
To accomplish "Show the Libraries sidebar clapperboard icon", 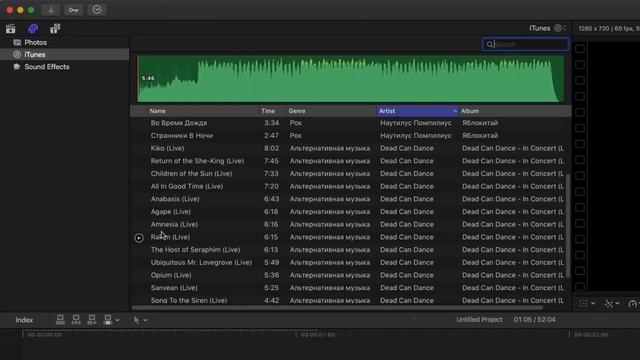I will [x=11, y=29].
